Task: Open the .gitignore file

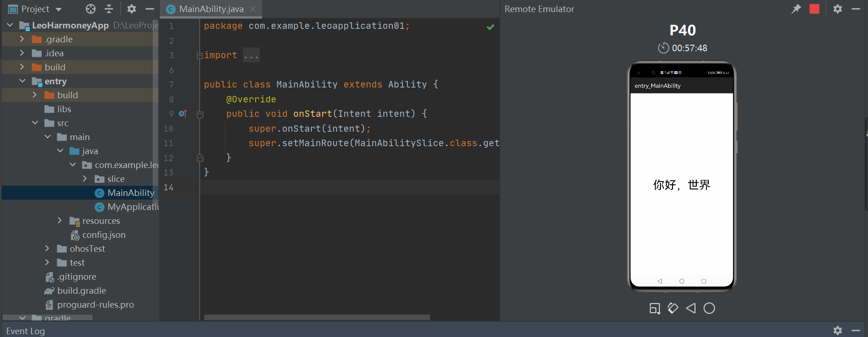Action: coord(77,276)
